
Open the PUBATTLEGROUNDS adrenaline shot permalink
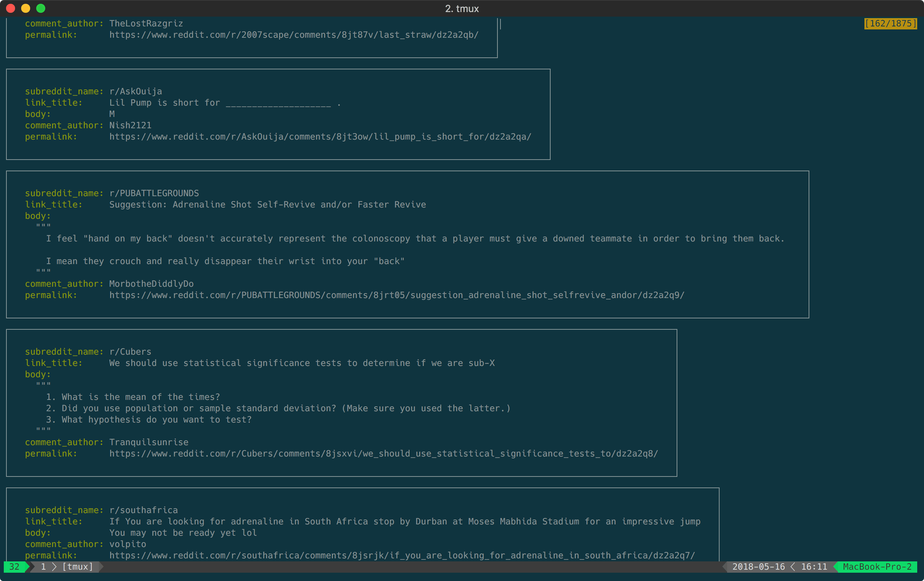[397, 295]
